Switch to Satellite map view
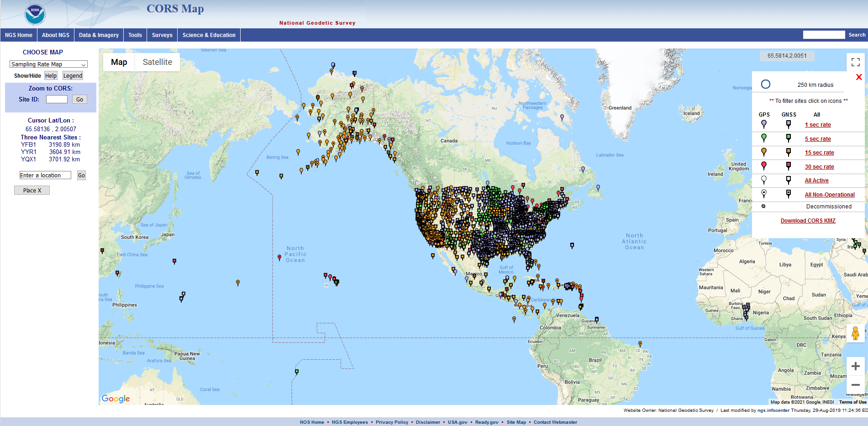The height and width of the screenshot is (426, 868). click(x=157, y=62)
